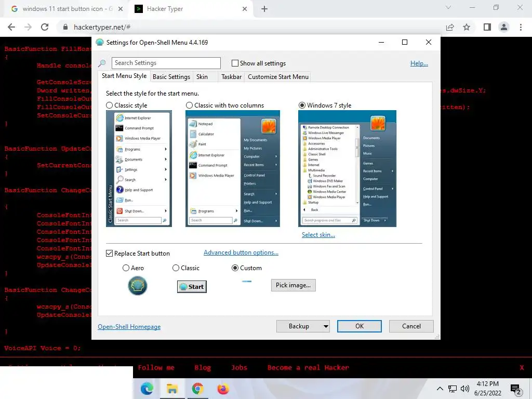Choose the Classic start button option

click(x=176, y=268)
